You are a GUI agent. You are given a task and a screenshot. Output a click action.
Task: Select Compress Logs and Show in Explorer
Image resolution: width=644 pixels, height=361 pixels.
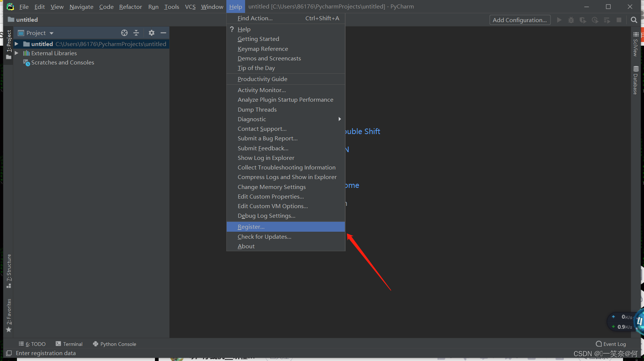coord(286,177)
